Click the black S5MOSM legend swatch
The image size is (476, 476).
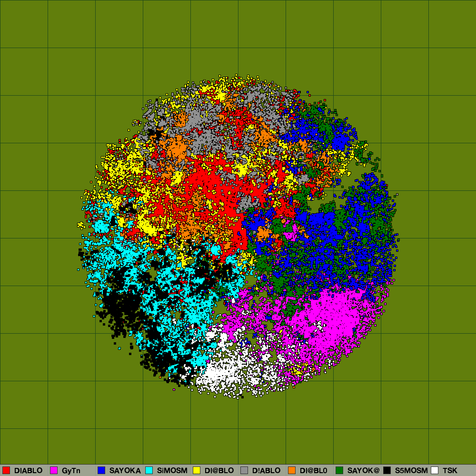tap(387, 470)
